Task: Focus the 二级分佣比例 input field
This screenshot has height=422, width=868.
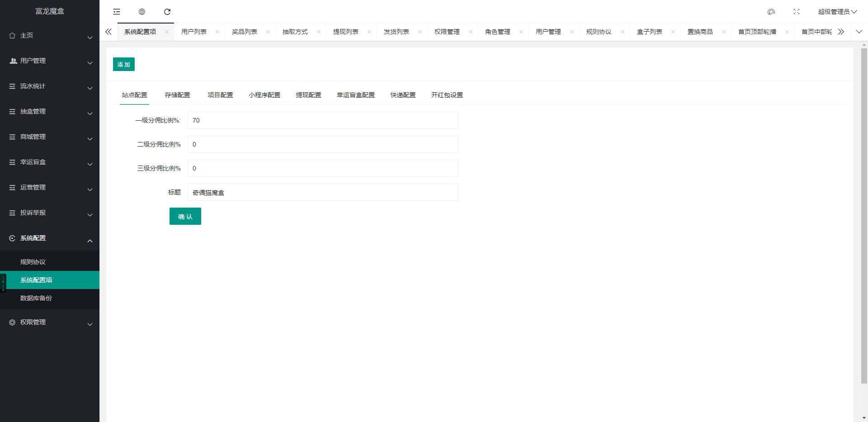Action: coord(323,144)
